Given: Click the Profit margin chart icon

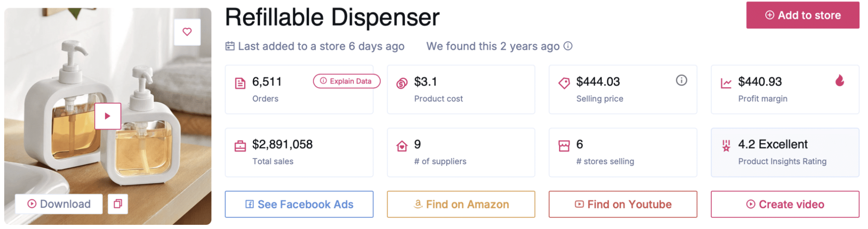Looking at the screenshot, I should tap(726, 83).
